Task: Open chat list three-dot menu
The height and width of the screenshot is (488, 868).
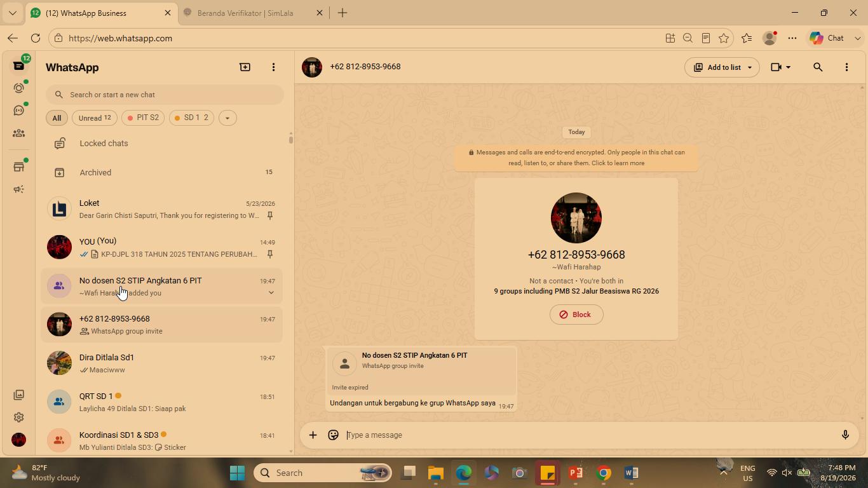Action: pyautogui.click(x=273, y=67)
